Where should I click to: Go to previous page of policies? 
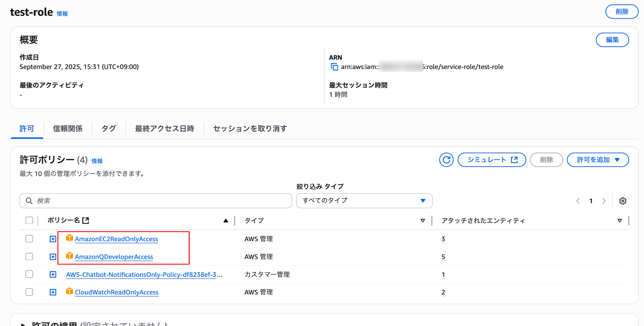578,201
